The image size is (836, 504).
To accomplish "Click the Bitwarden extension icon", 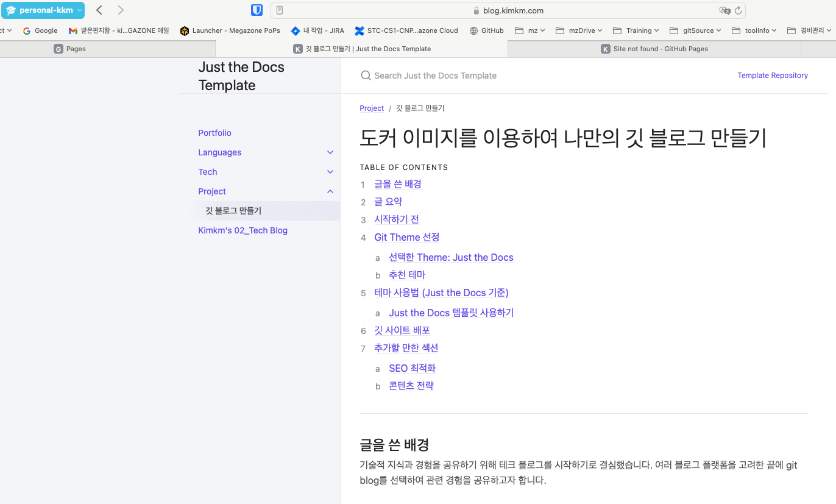I will click(257, 10).
